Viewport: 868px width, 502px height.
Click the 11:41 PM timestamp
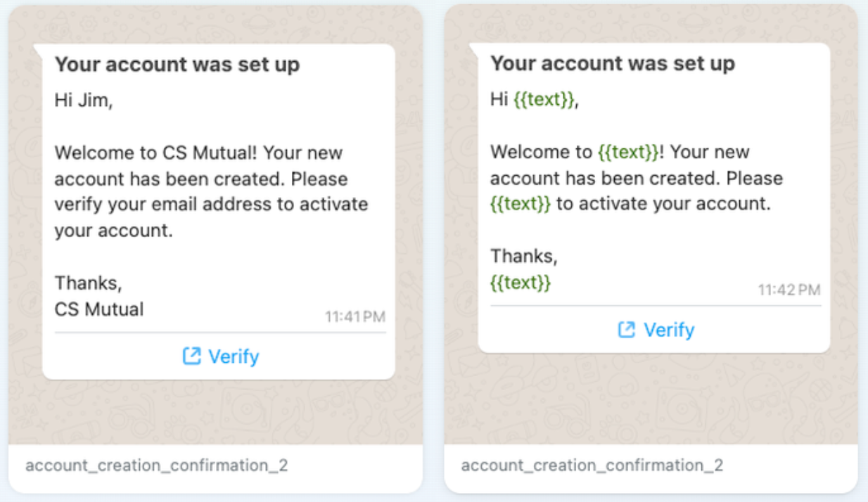pos(355,316)
